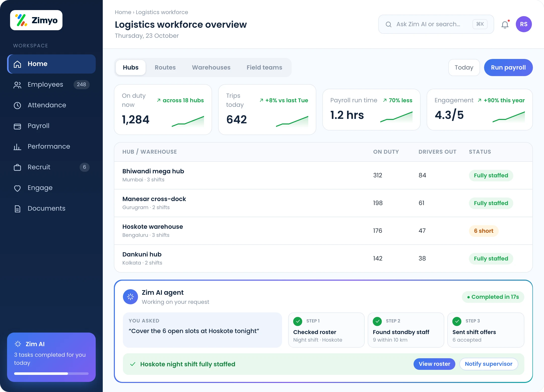Click Payroll run time sparkline
Screen dimensions: 544x392
point(396,117)
